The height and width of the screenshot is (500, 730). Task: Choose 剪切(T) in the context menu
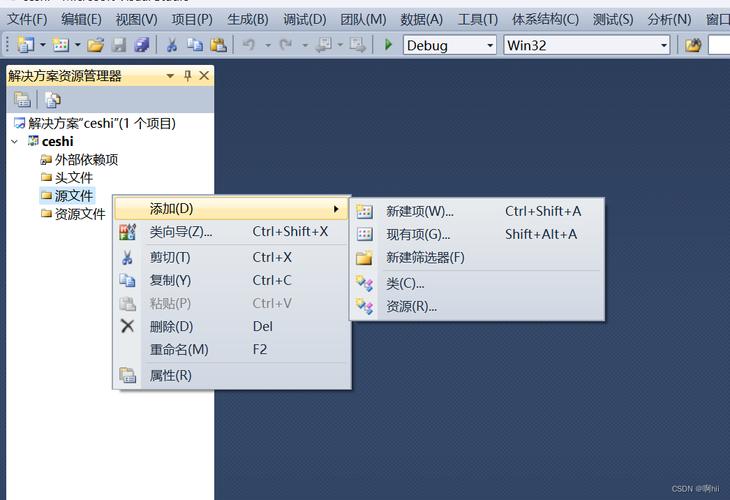pos(231,257)
